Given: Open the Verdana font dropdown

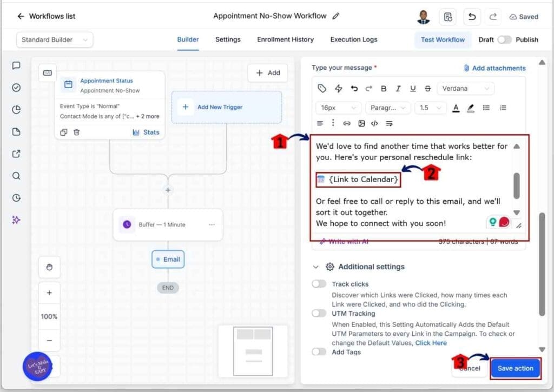Looking at the screenshot, I should coord(466,88).
